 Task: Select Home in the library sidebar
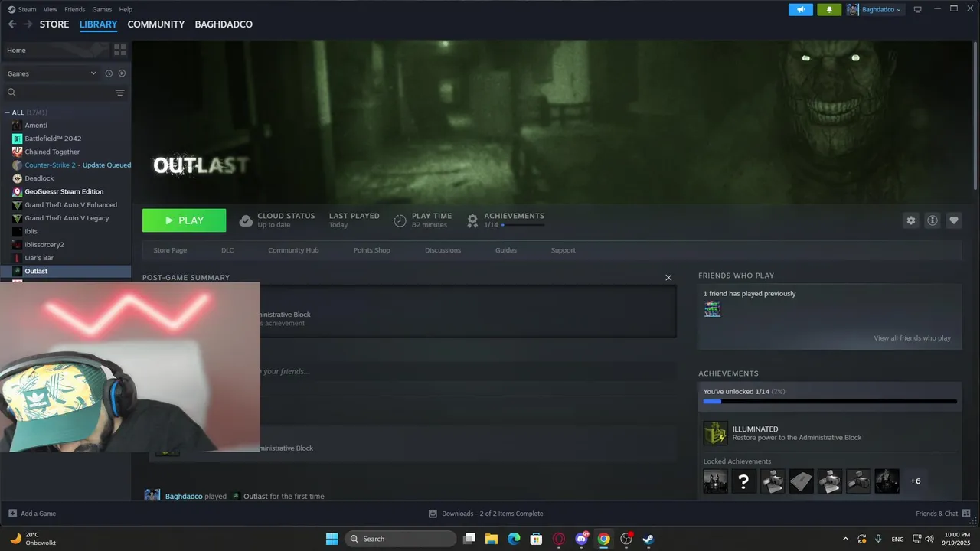55,50
